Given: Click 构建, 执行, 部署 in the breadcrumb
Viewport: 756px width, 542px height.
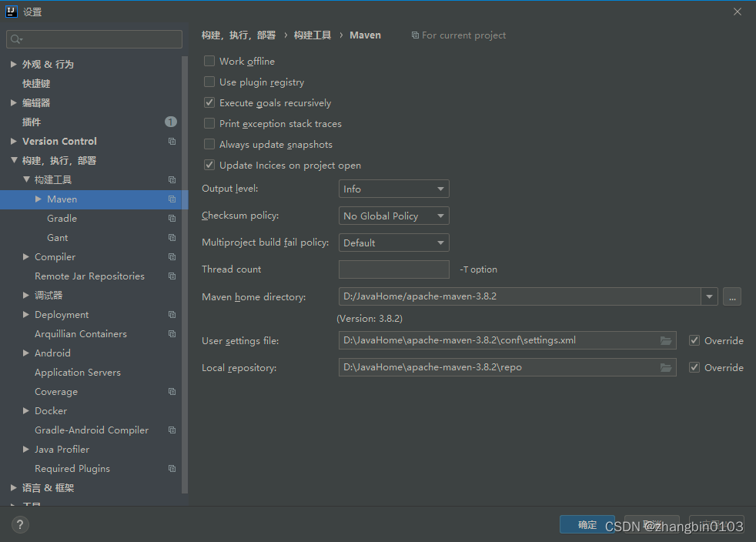Looking at the screenshot, I should [239, 35].
